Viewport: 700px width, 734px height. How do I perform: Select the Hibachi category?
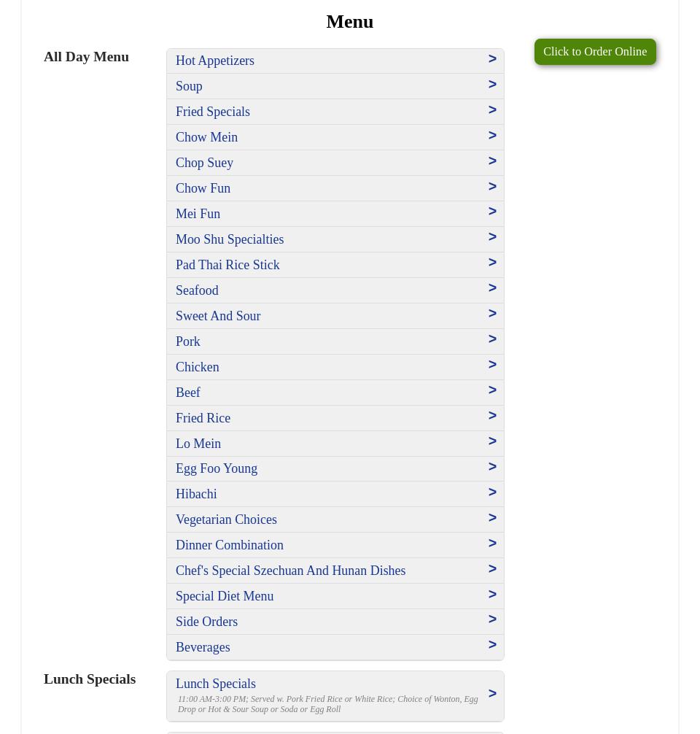(x=196, y=494)
